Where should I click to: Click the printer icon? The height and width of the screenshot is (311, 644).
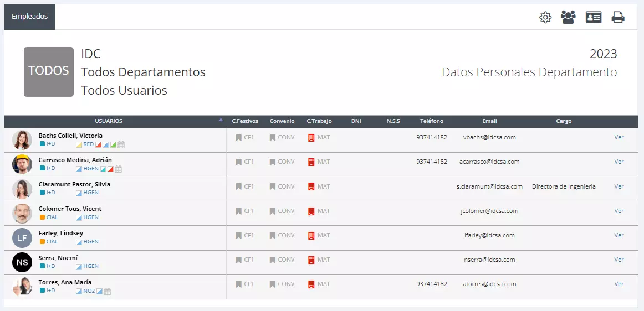618,17
